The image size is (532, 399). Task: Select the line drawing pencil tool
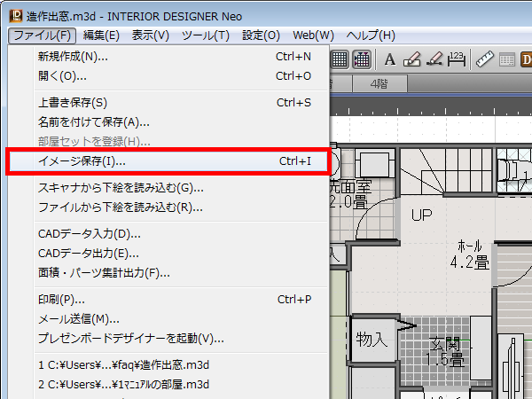click(434, 59)
